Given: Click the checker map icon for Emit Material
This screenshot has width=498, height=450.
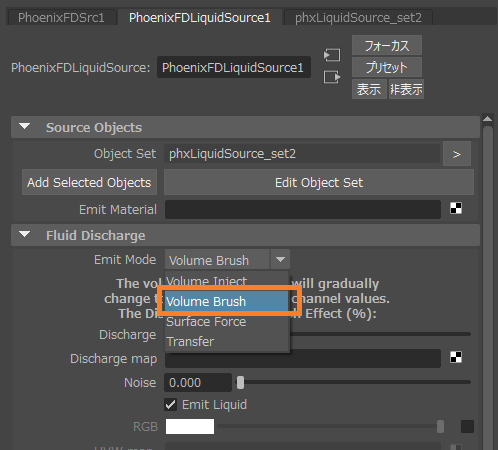Looking at the screenshot, I should point(456,208).
